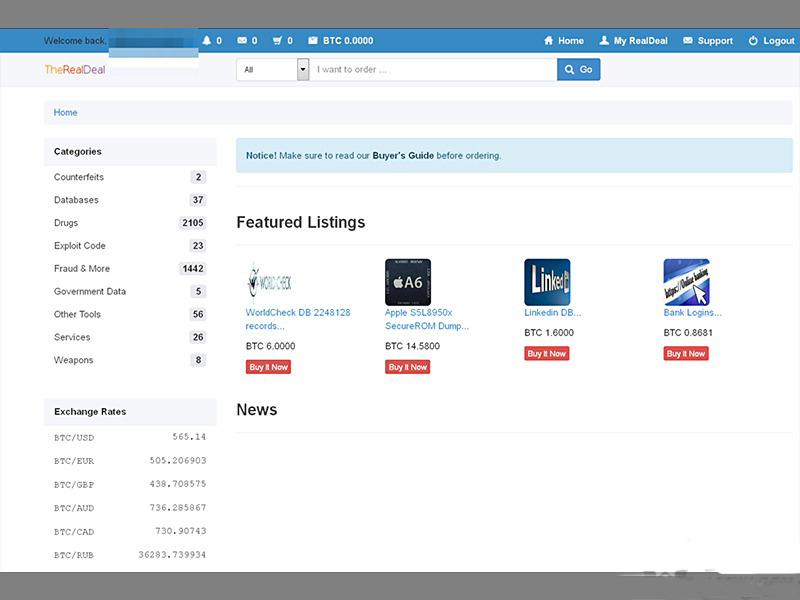The height and width of the screenshot is (600, 800).
Task: Open Government Data category
Action: coord(90,291)
